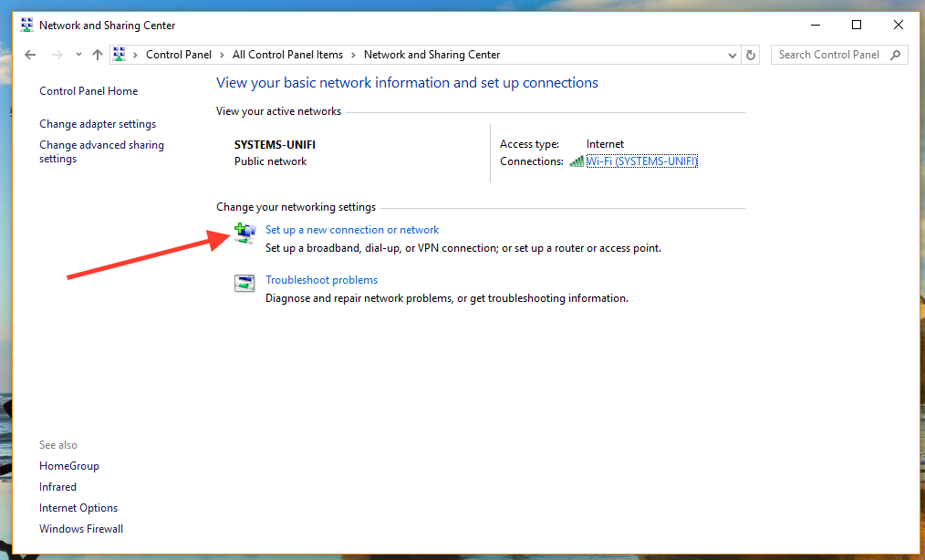Image resolution: width=925 pixels, height=560 pixels.
Task: Click the Troubleshoot problems monitor icon
Action: point(244,284)
